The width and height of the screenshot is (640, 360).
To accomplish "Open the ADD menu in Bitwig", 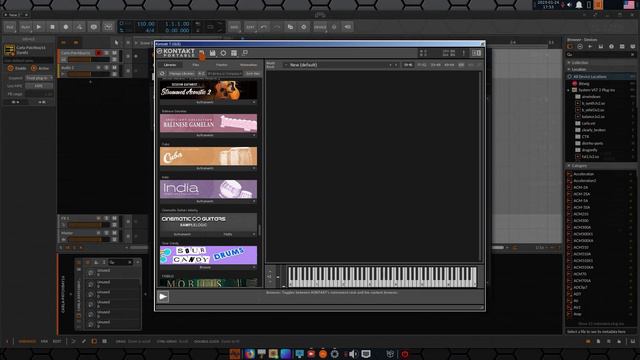I will point(234,27).
